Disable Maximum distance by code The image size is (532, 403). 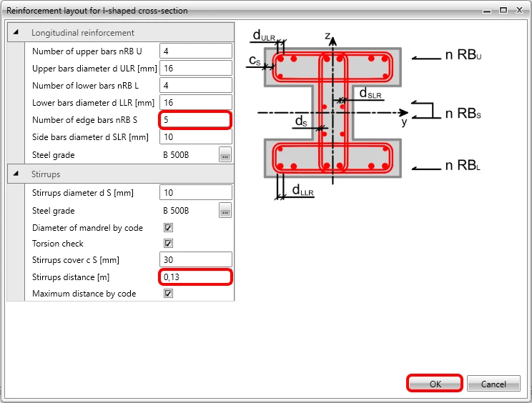click(x=168, y=293)
